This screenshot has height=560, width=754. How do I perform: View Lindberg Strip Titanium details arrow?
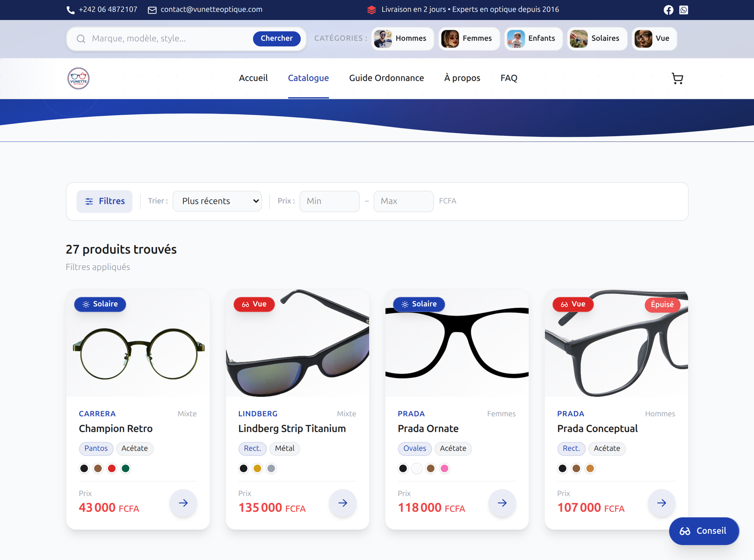point(343,503)
